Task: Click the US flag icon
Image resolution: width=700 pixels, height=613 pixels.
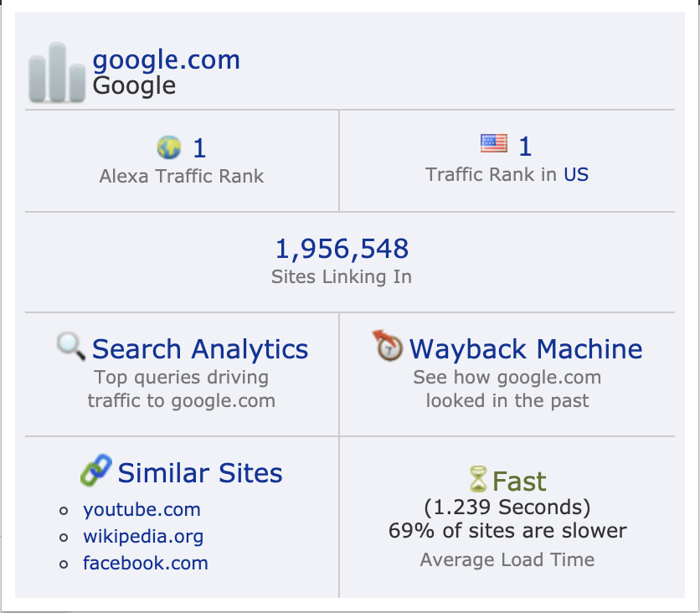Action: (494, 143)
